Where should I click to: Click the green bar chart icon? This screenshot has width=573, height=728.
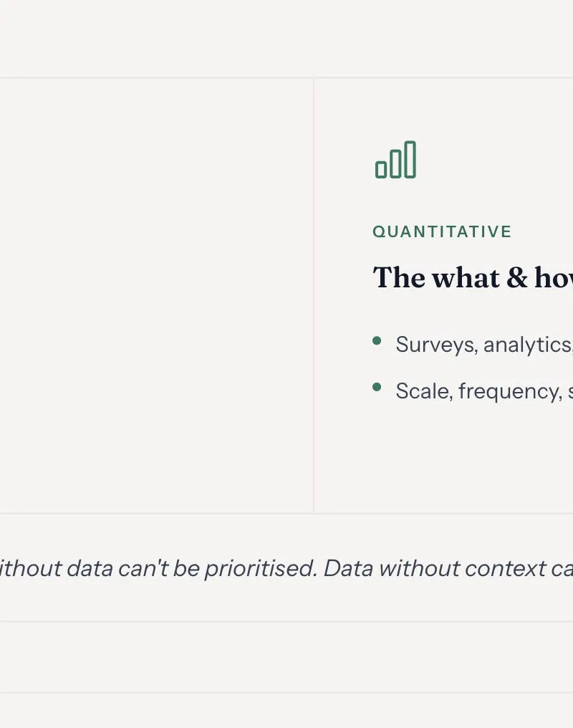click(396, 160)
